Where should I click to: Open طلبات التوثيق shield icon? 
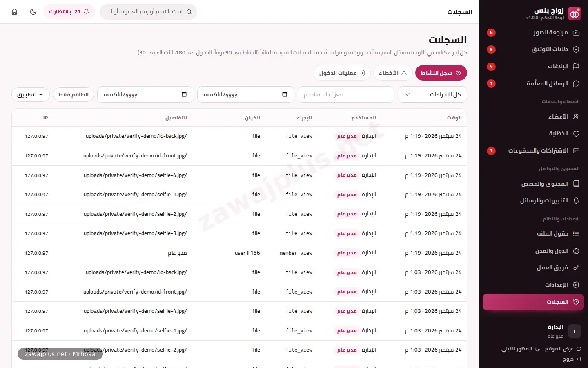click(576, 49)
